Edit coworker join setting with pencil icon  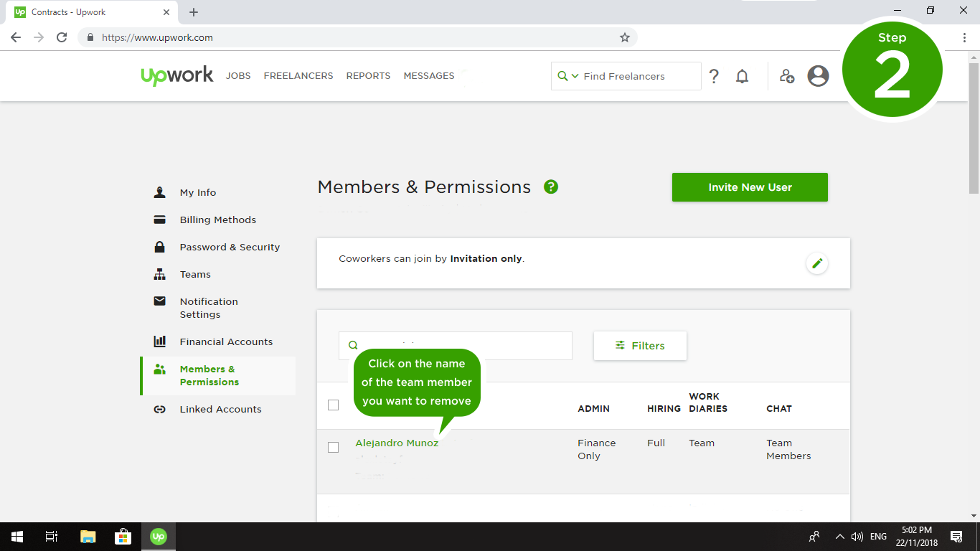[816, 263]
